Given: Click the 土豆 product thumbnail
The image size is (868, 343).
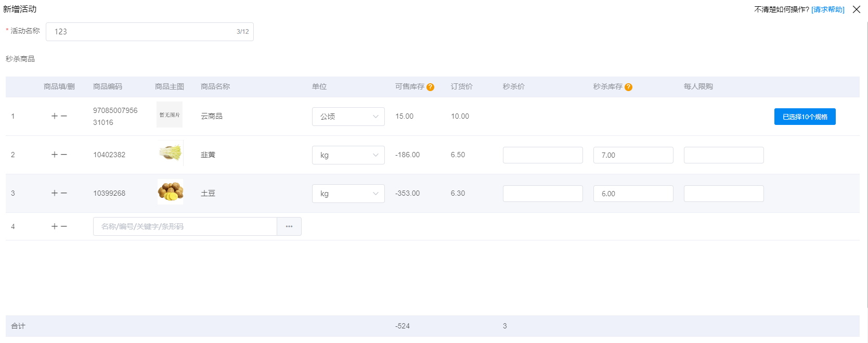Looking at the screenshot, I should pos(170,192).
